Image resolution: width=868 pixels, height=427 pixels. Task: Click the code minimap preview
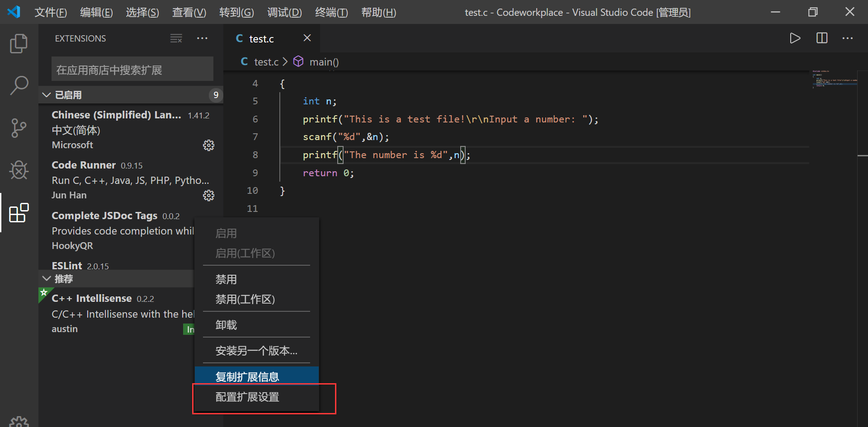835,79
